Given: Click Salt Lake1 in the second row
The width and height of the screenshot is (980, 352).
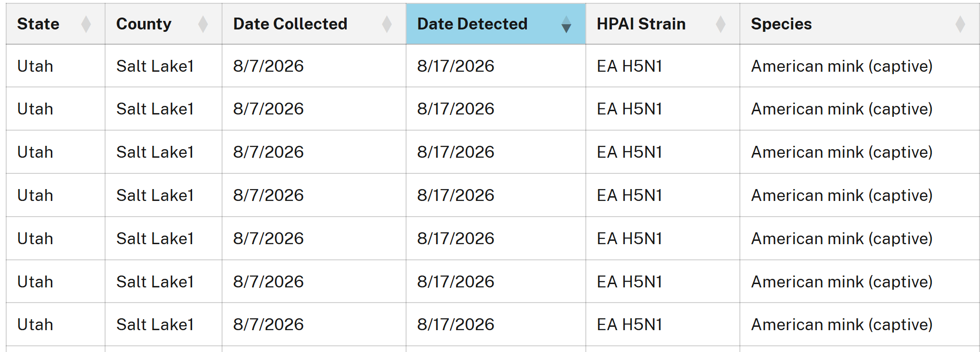Looking at the screenshot, I should 155,109.
